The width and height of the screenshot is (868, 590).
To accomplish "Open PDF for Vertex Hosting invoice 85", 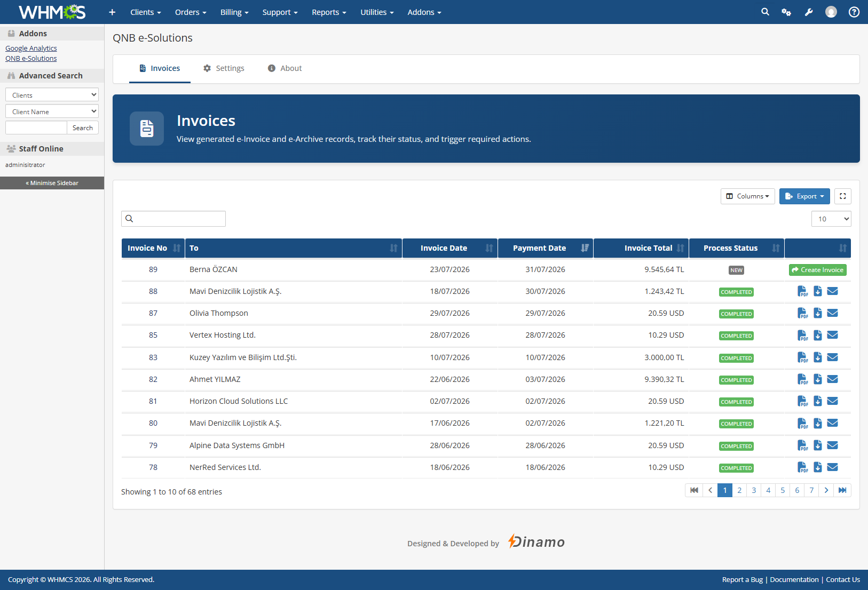I will (802, 335).
